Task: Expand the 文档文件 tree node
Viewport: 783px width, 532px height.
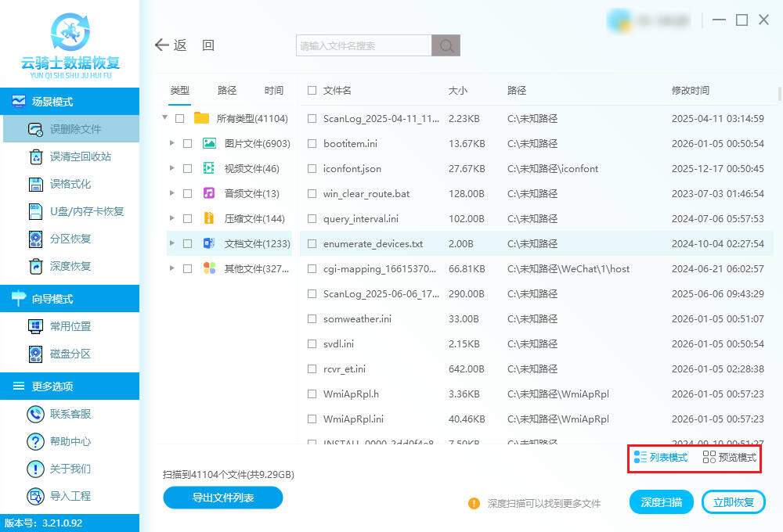Action: click(171, 243)
